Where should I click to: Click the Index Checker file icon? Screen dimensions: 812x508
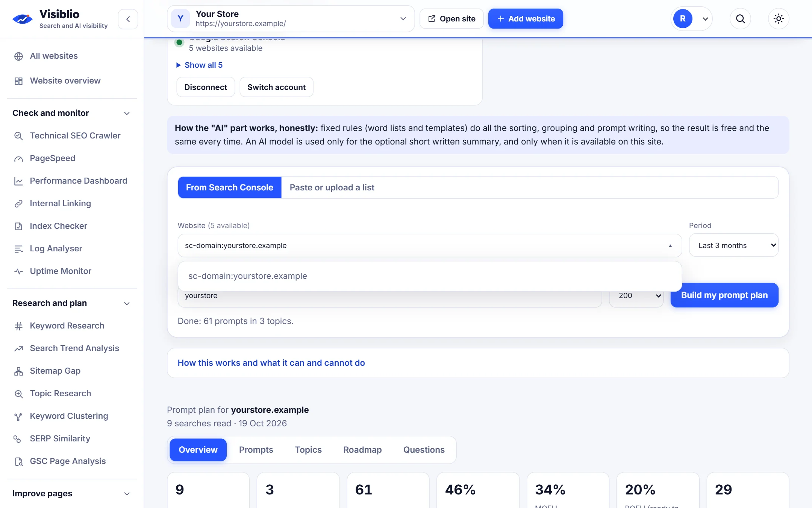pyautogui.click(x=18, y=226)
